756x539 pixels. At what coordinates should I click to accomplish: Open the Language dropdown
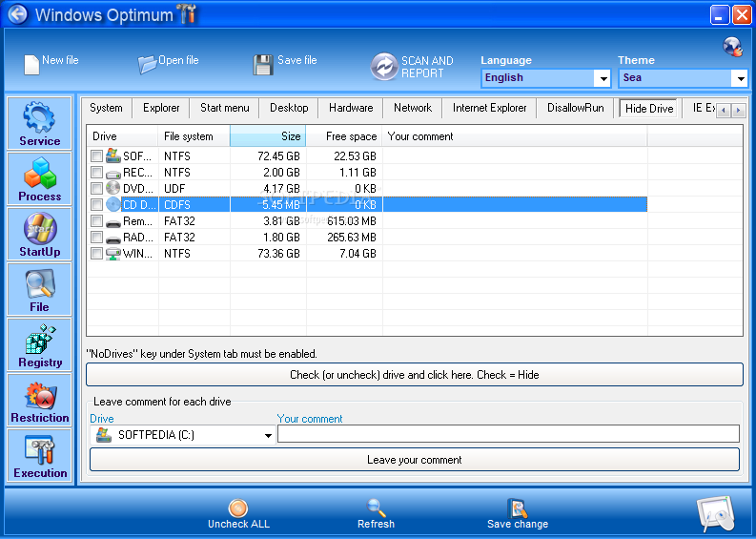(545, 77)
